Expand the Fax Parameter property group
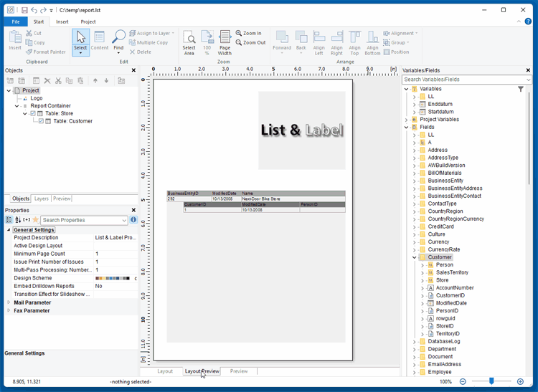Screen dimensions: 538x392 pos(9,310)
